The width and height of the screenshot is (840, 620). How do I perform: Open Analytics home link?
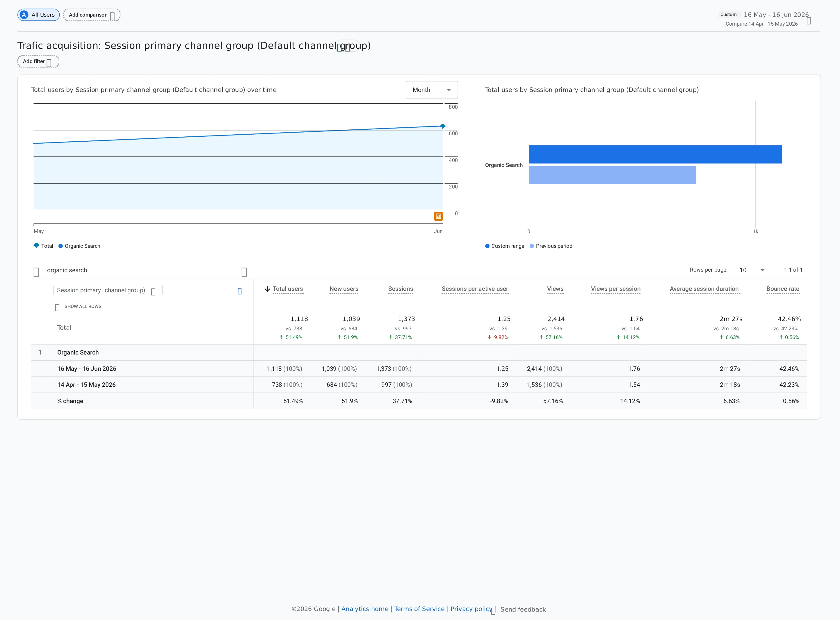pyautogui.click(x=364, y=609)
